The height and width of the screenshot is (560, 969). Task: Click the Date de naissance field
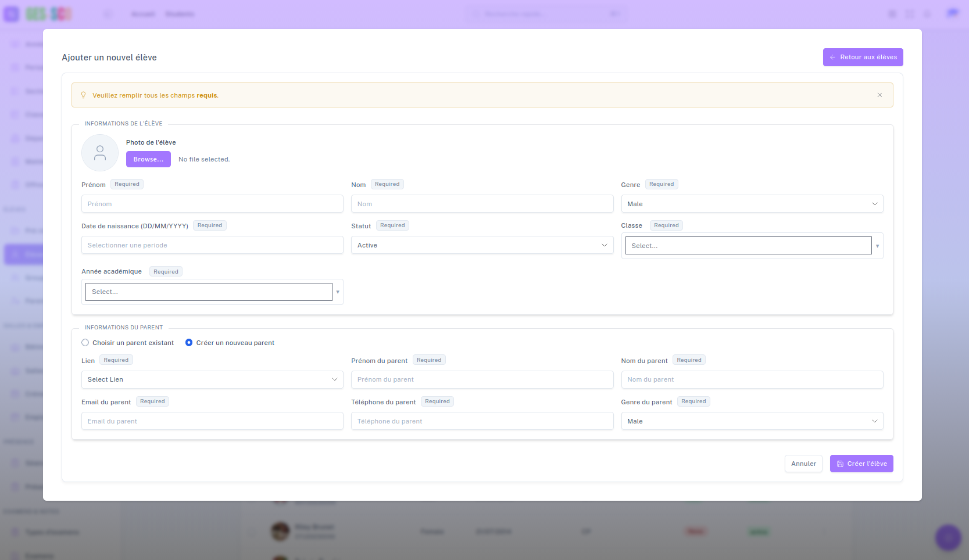tap(212, 245)
